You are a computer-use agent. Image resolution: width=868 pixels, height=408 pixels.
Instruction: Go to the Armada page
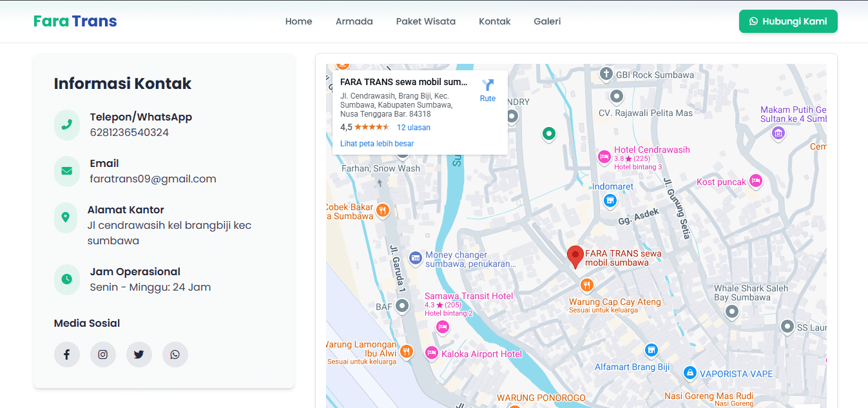(354, 21)
